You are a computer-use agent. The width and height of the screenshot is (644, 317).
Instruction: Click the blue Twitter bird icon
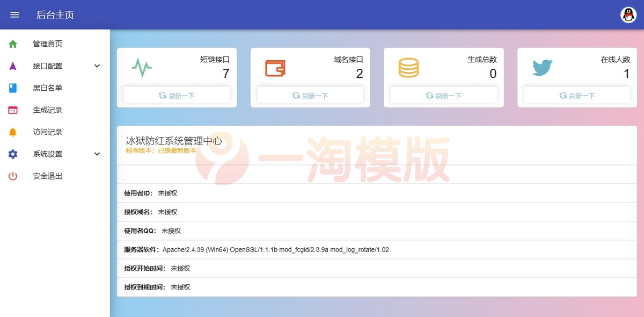tap(542, 68)
